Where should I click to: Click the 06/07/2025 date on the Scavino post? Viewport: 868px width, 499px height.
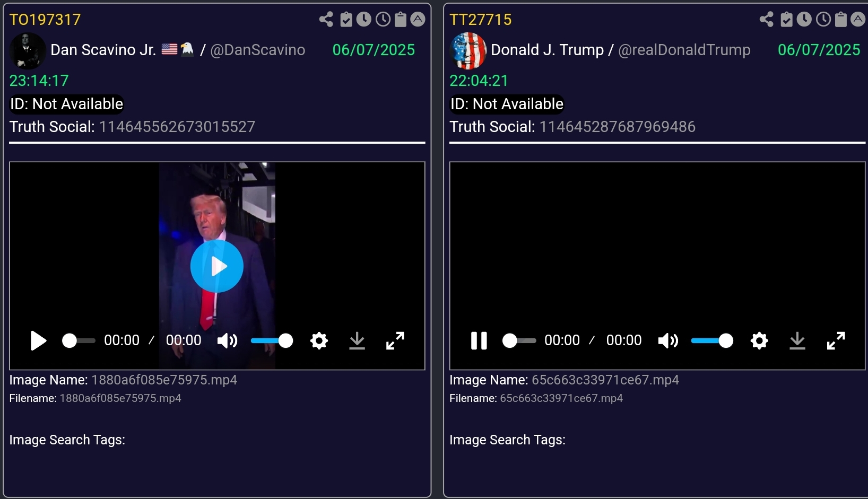tap(374, 50)
